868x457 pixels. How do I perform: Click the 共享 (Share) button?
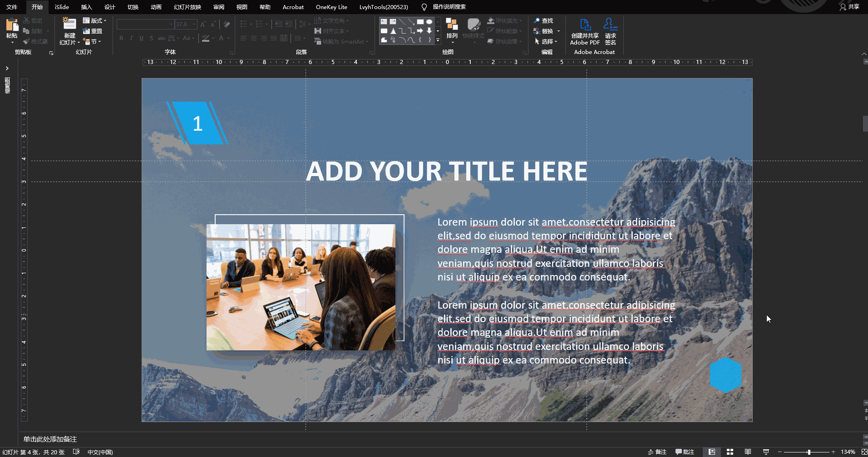(850, 7)
